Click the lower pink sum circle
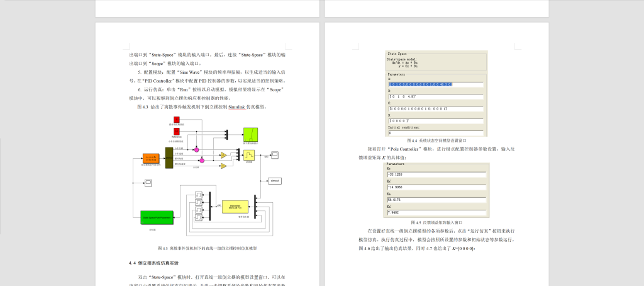Screen dimensions: 644x286 [202, 160]
